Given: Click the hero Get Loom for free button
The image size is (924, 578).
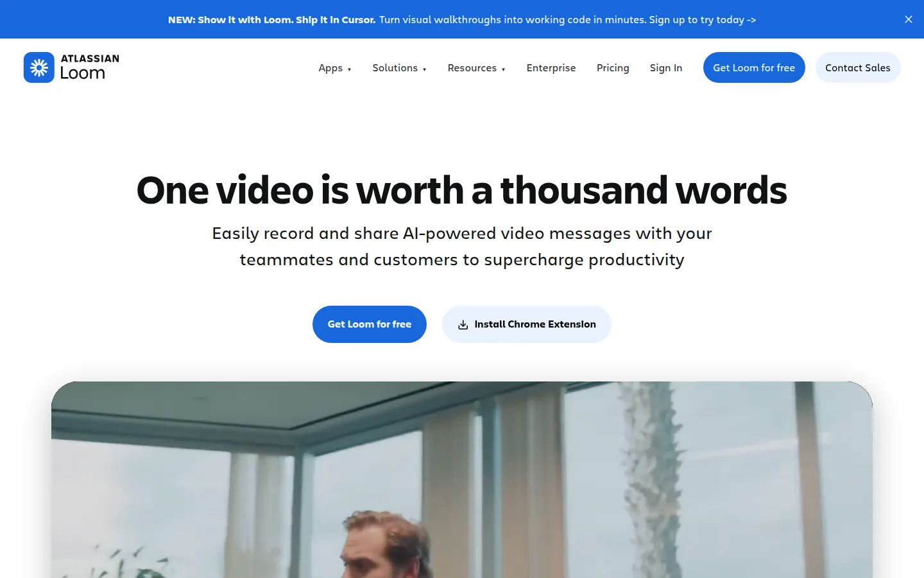Looking at the screenshot, I should tap(370, 324).
